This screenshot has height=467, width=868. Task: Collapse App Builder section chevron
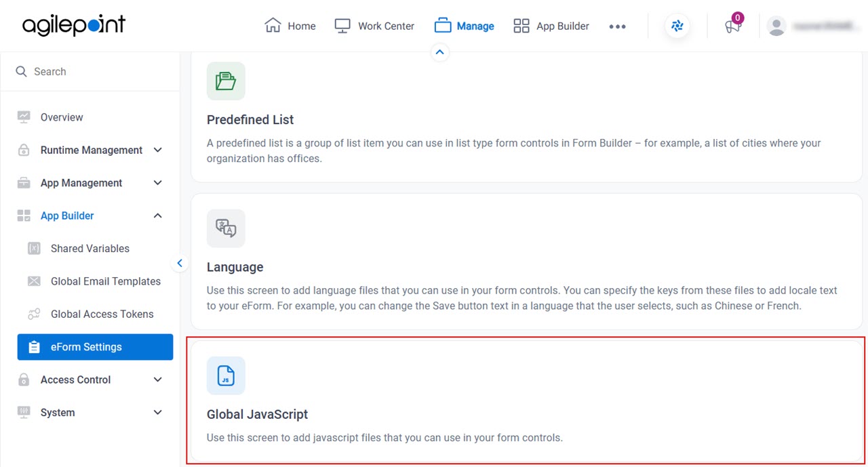157,216
